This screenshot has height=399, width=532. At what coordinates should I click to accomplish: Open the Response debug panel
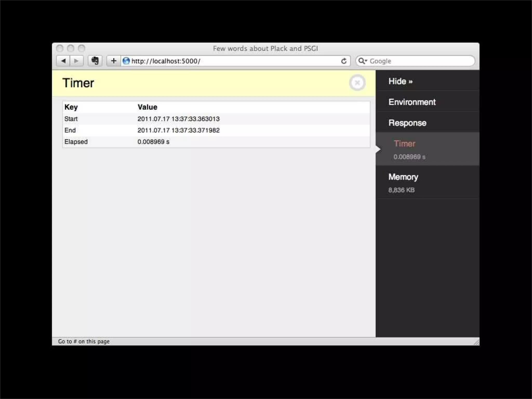(407, 123)
